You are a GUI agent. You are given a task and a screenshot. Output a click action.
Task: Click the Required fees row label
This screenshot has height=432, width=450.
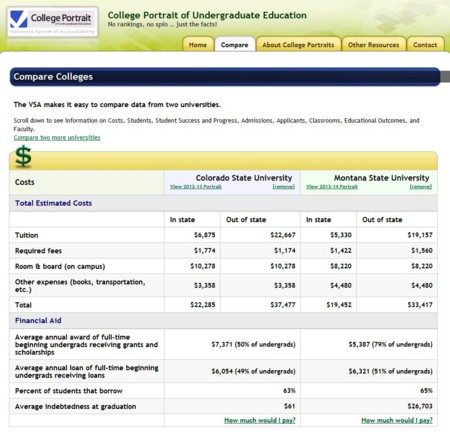(38, 251)
